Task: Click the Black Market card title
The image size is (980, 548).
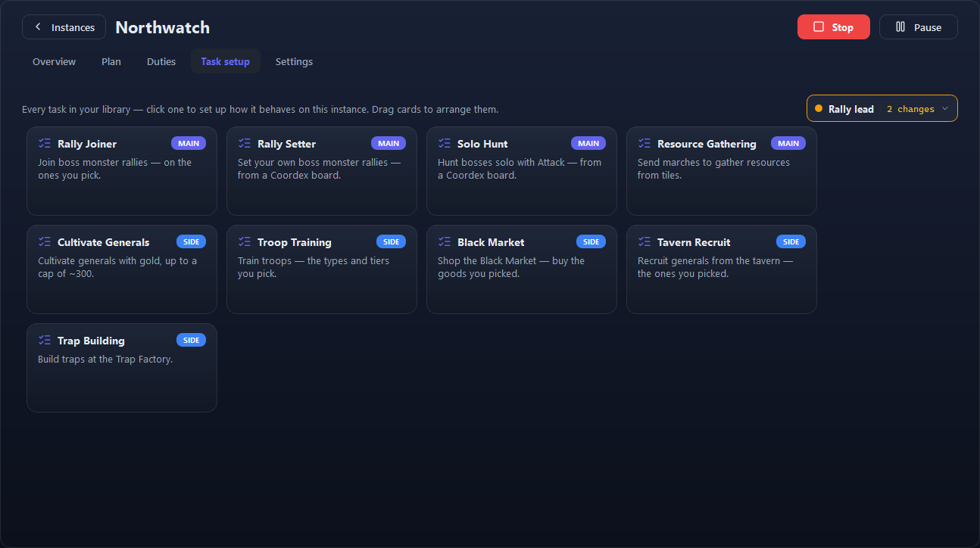Action: click(x=491, y=242)
